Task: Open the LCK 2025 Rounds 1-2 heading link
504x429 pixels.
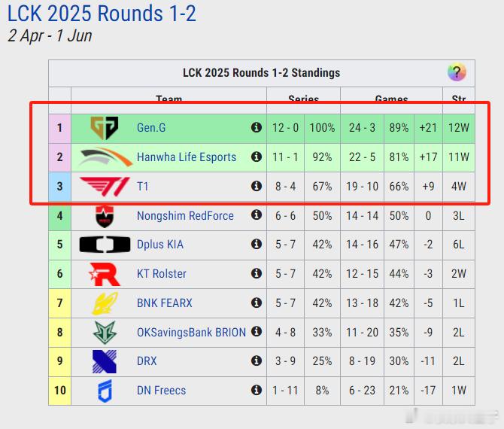Action: [102, 14]
